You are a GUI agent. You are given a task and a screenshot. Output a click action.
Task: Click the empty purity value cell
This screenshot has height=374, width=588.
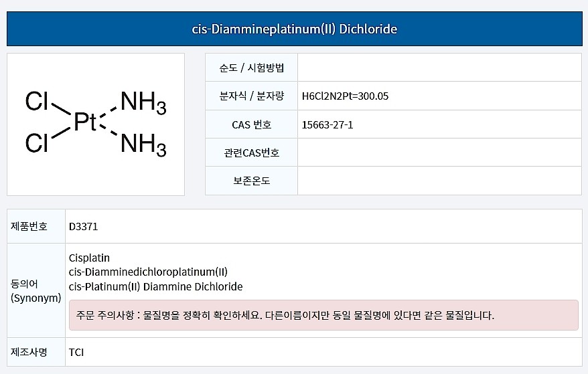click(x=439, y=68)
